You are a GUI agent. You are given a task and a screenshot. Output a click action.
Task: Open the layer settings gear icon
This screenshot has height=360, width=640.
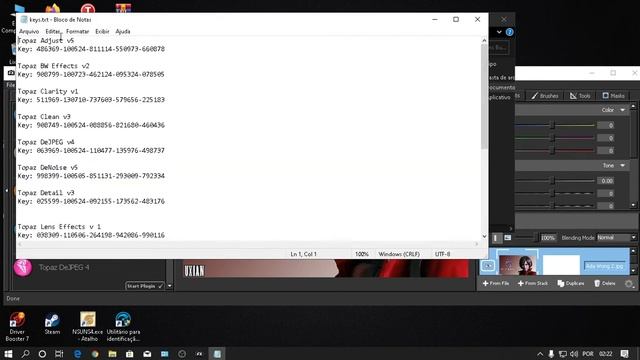click(629, 284)
